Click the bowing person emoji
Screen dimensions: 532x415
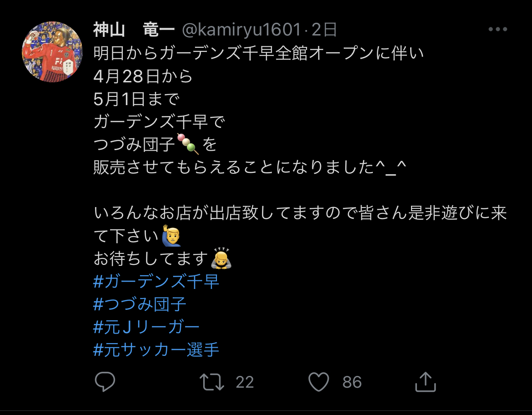coord(221,258)
